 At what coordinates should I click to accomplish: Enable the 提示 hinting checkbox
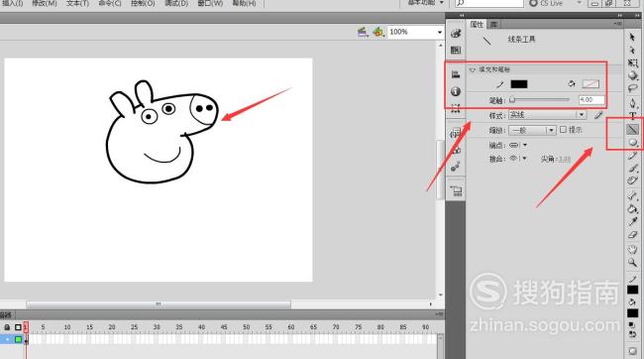[563, 130]
